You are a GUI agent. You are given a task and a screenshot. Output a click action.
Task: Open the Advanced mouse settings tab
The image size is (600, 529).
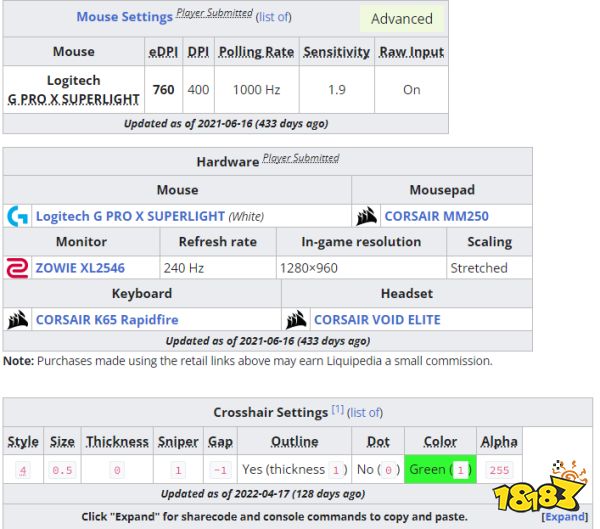point(402,18)
